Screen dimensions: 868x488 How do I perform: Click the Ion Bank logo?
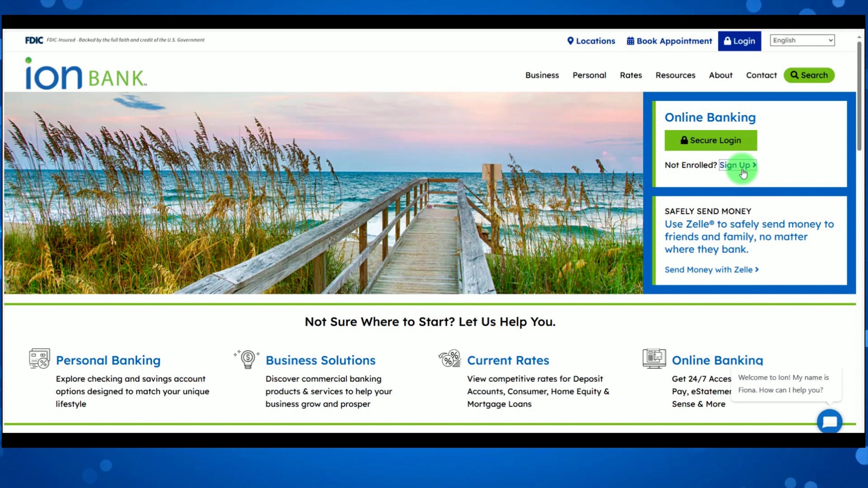86,73
